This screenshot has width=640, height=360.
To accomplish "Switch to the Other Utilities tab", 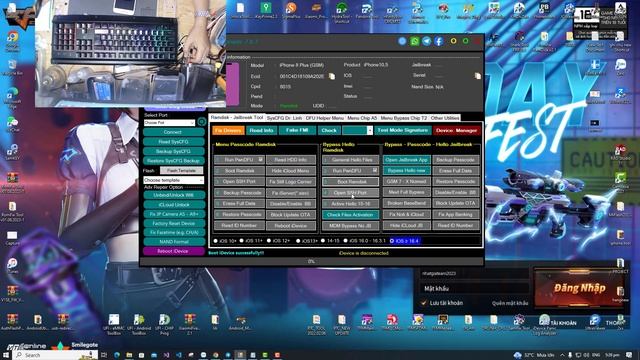I will (x=444, y=118).
